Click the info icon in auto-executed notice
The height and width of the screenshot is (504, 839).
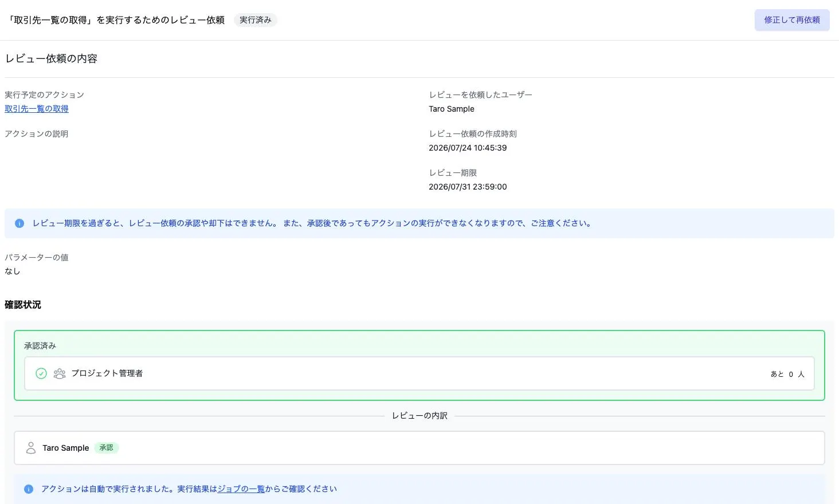pos(29,489)
